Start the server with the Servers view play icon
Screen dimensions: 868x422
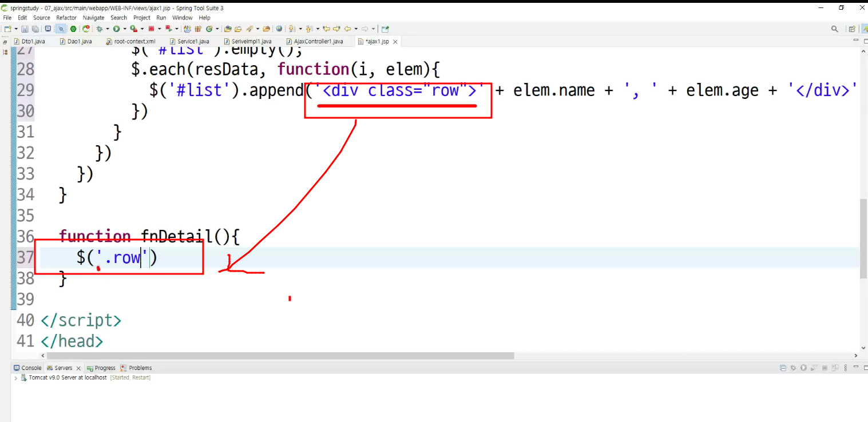click(x=803, y=368)
